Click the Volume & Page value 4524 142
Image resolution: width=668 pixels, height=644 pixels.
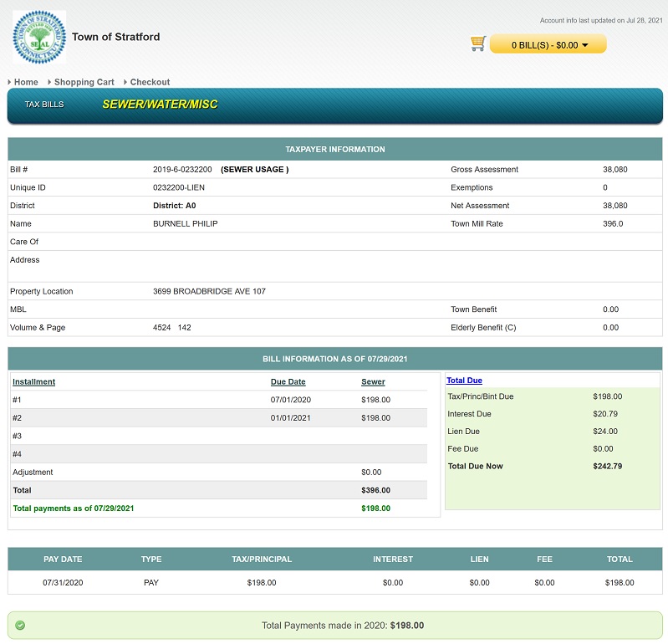point(171,328)
